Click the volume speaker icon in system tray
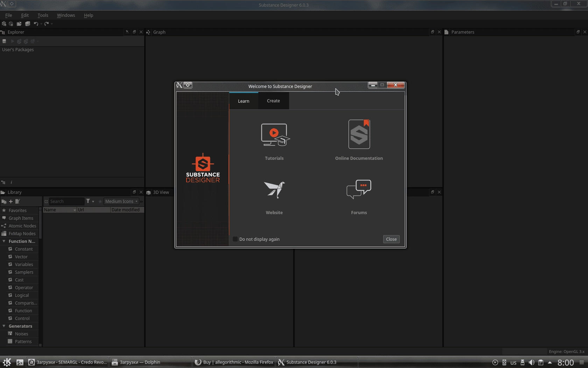The width and height of the screenshot is (588, 368). click(532, 362)
